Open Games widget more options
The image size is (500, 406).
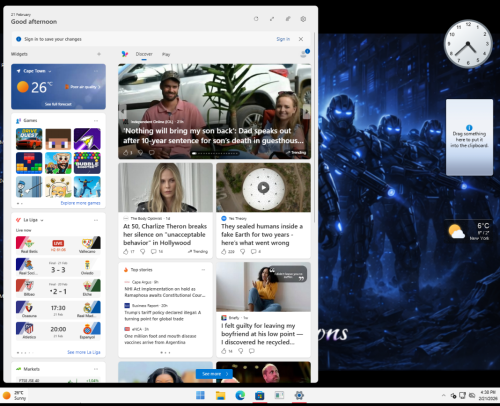click(x=96, y=120)
